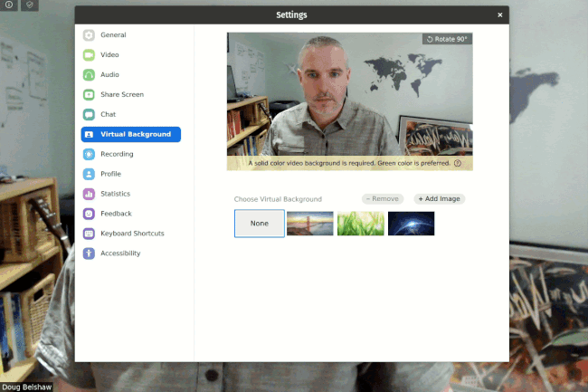Open Audio settings label
The width and height of the screenshot is (588, 392).
coord(109,74)
